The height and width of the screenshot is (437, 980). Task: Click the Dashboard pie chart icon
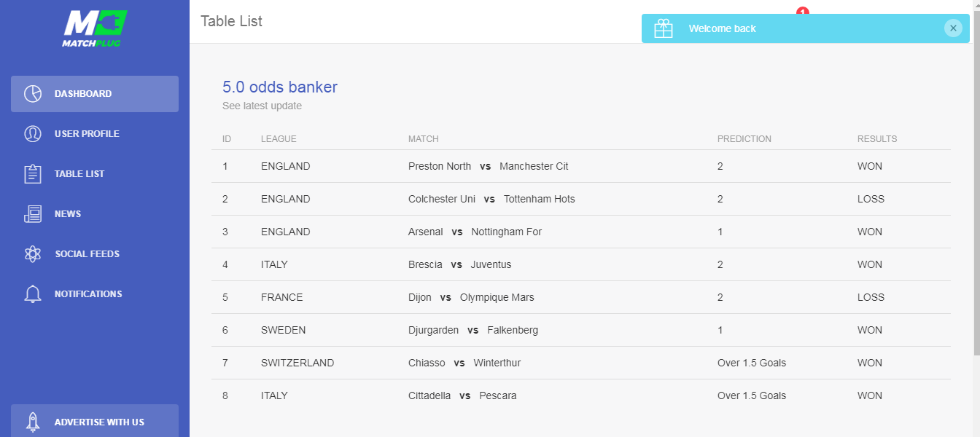tap(33, 94)
